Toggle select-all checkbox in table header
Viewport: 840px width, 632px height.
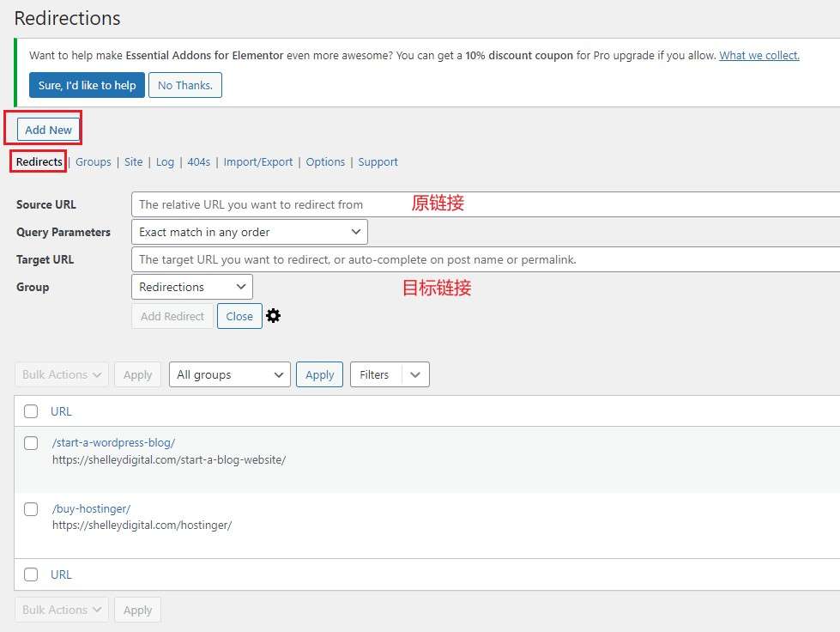pos(31,411)
